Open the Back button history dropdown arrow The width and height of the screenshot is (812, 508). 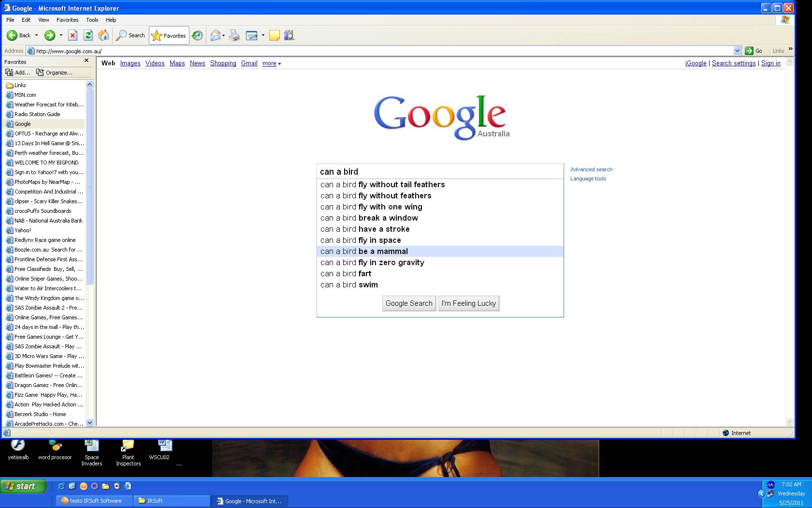(36, 35)
